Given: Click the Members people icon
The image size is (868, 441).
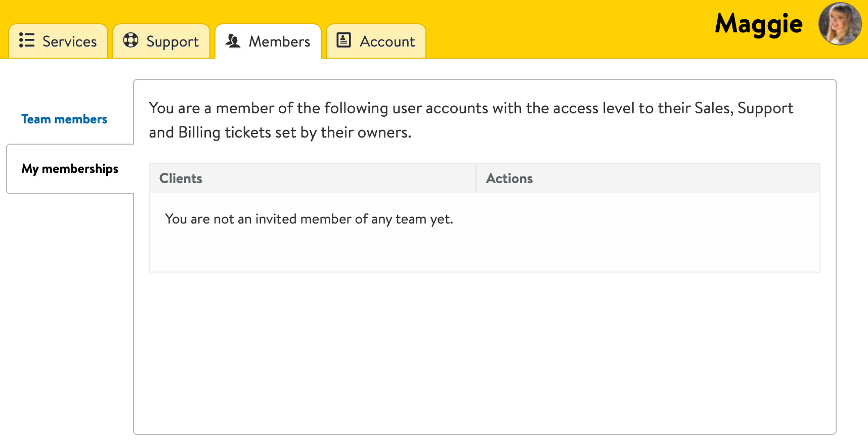Looking at the screenshot, I should point(233,40).
